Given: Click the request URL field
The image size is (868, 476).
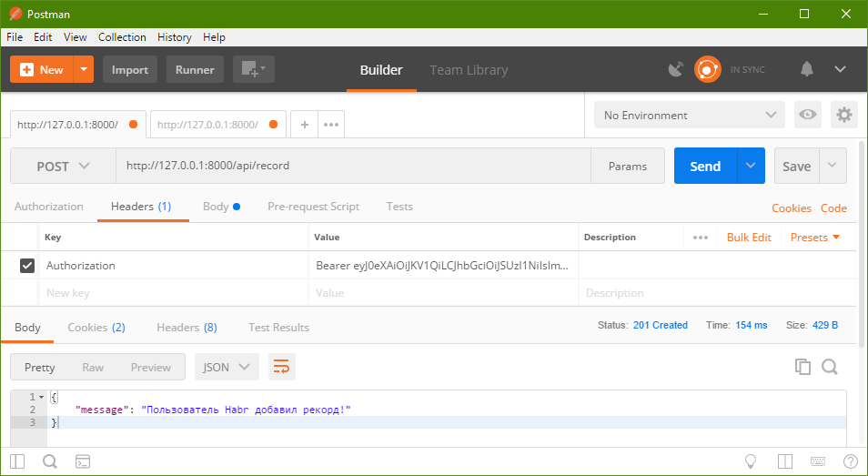Looking at the screenshot, I should pyautogui.click(x=353, y=166).
